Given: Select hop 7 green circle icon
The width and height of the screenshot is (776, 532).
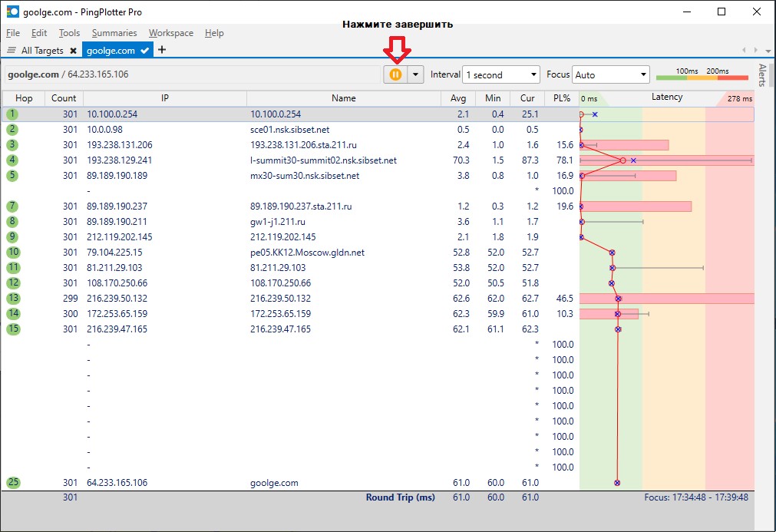Looking at the screenshot, I should coord(12,207).
